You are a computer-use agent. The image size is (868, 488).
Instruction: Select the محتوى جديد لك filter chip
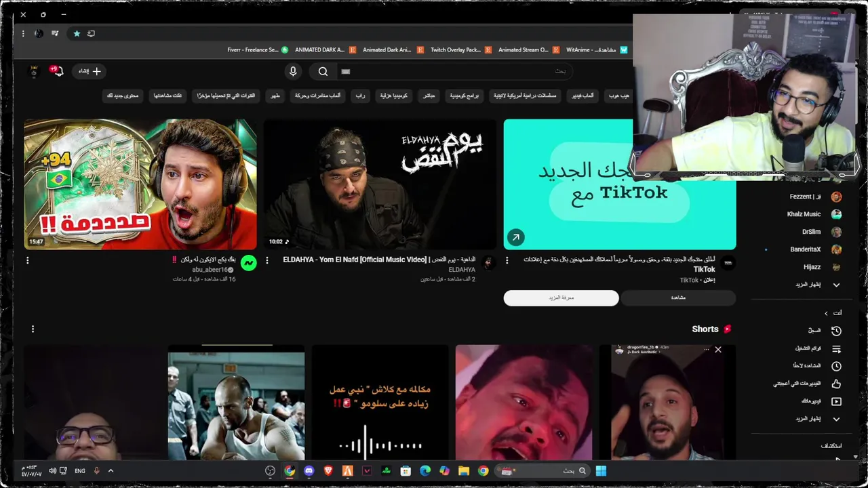point(122,96)
